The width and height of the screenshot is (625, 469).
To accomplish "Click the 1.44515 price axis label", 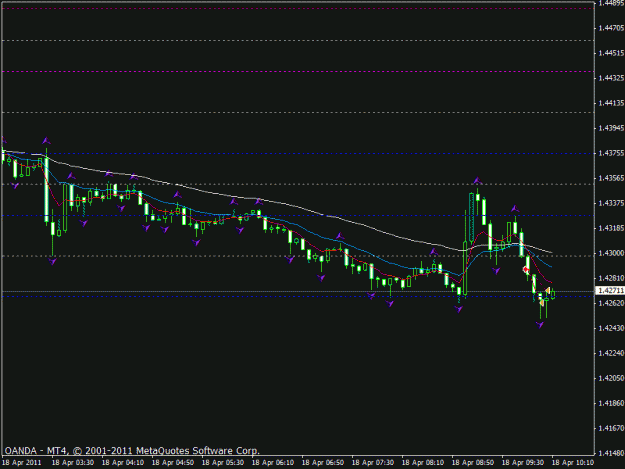I will (611, 53).
